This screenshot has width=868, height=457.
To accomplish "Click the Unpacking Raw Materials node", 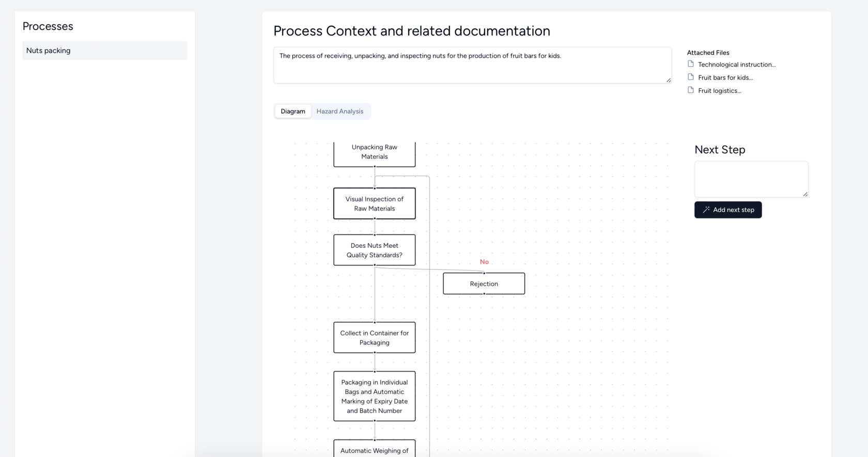I will 374,152.
